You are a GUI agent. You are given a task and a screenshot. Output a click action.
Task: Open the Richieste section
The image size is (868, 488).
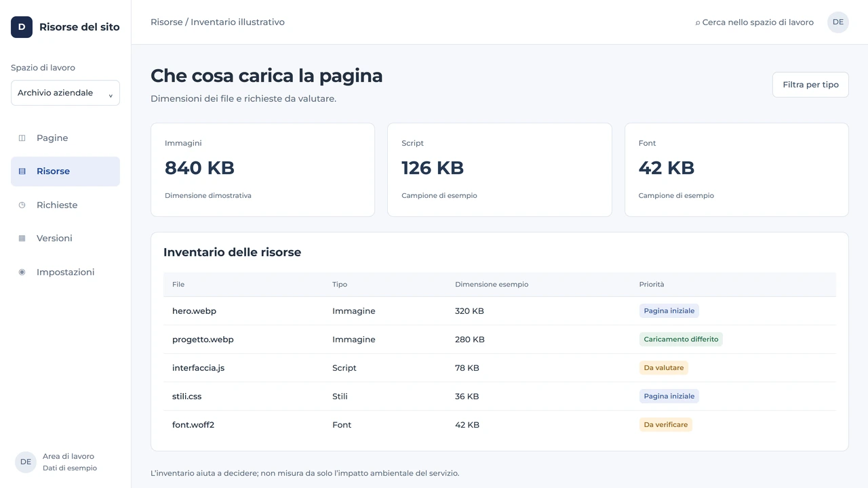[65, 205]
